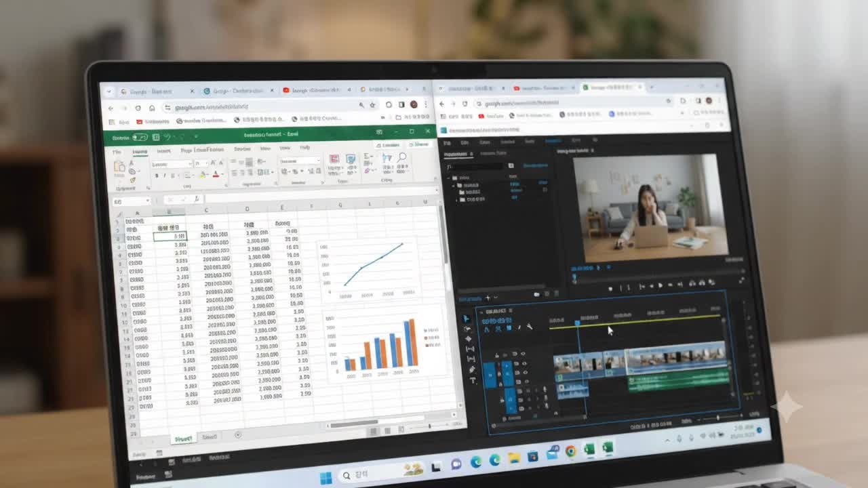Reload the page in the left Chrome window
The height and width of the screenshot is (488, 868).
click(138, 108)
